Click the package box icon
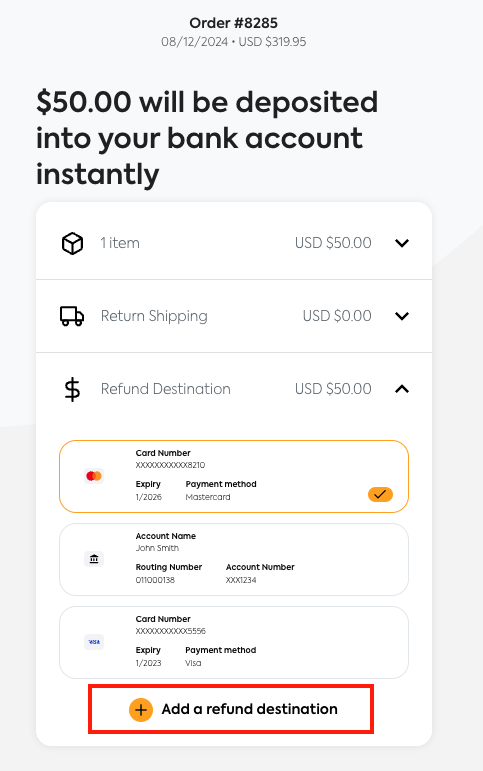Image resolution: width=483 pixels, height=771 pixels. 72,243
